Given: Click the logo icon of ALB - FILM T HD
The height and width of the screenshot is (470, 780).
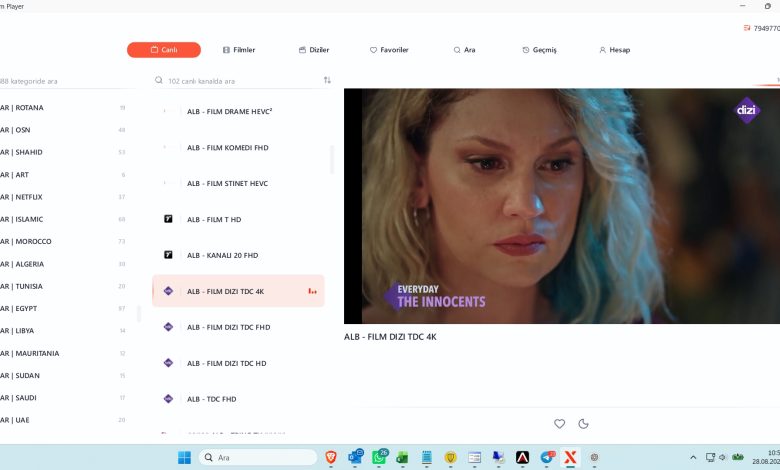Looking at the screenshot, I should 168,219.
